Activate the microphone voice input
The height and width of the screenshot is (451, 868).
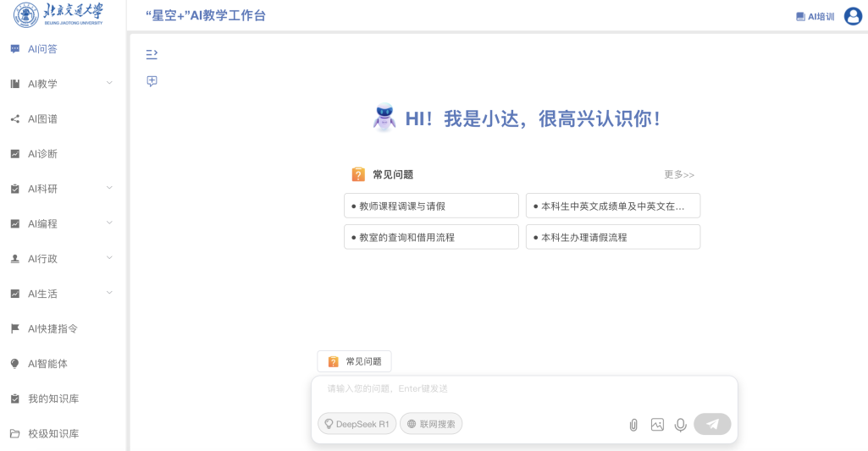click(x=680, y=425)
